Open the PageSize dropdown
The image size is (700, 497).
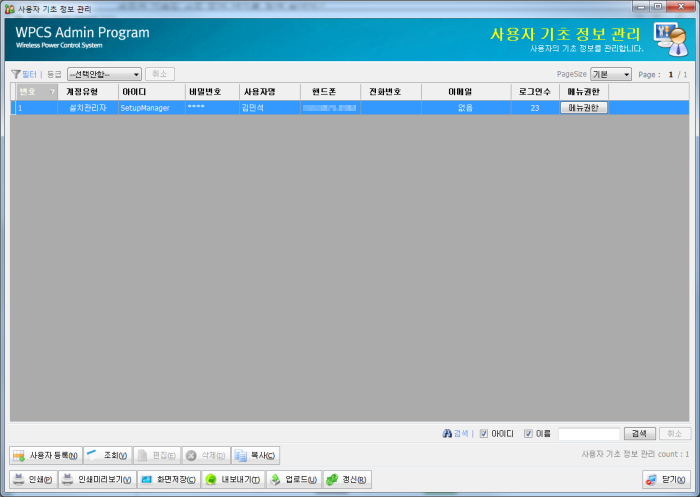point(610,74)
